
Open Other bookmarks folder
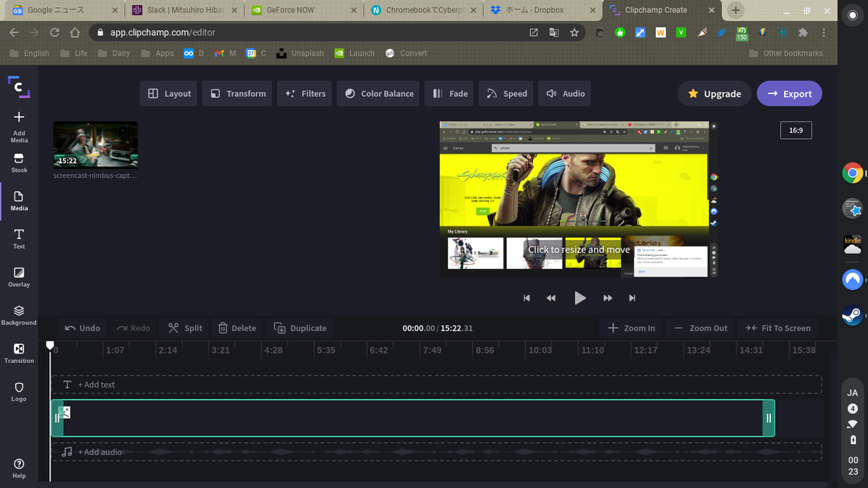[786, 53]
